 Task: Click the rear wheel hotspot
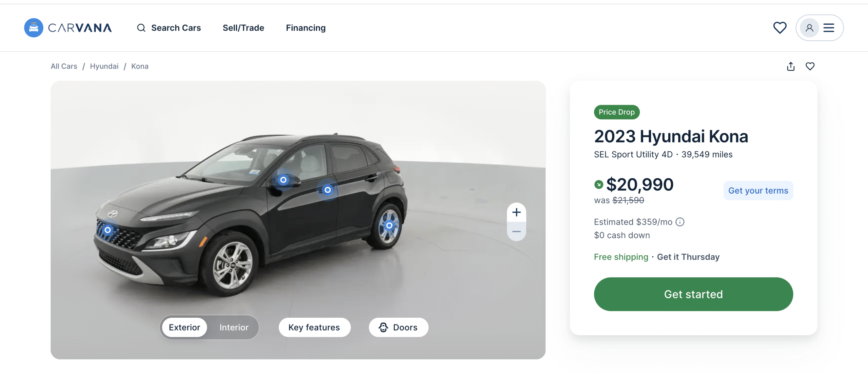(x=389, y=225)
